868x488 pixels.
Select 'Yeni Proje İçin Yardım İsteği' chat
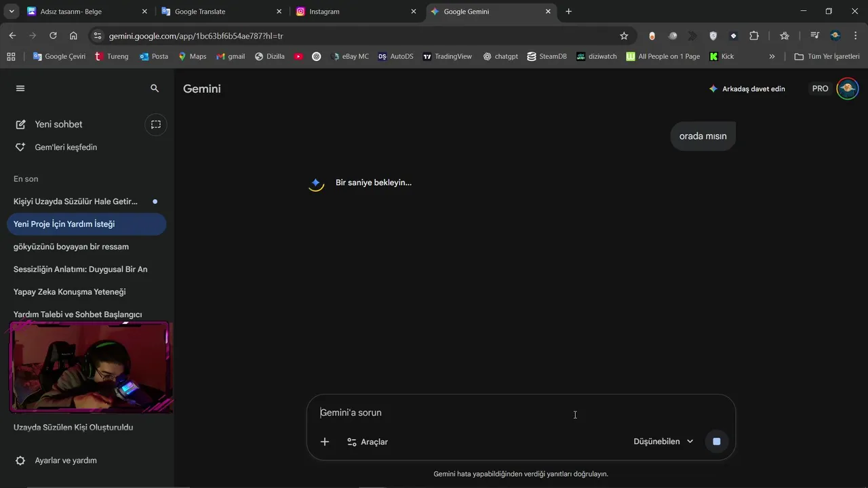[x=86, y=224]
